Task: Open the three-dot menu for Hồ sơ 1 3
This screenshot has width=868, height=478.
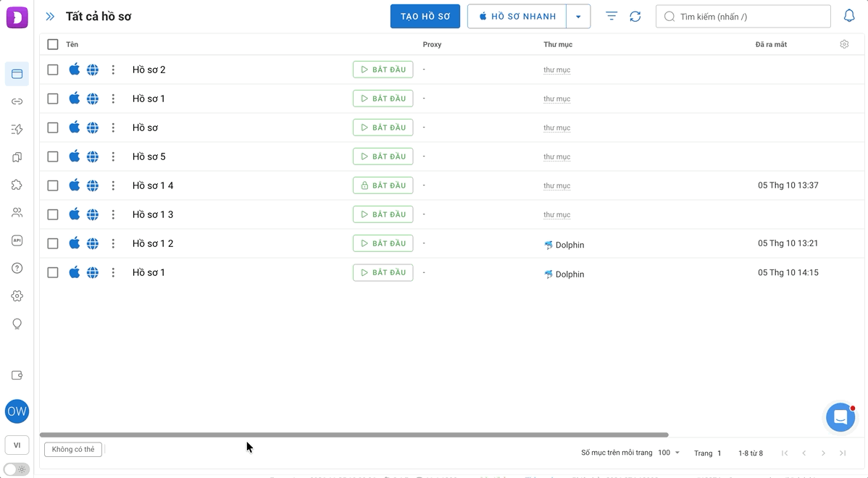Action: point(113,214)
